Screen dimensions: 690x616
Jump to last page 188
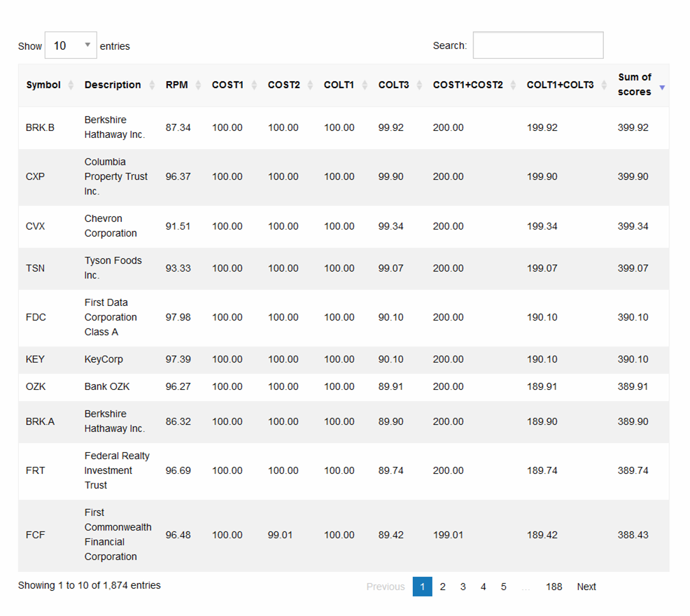coord(554,587)
